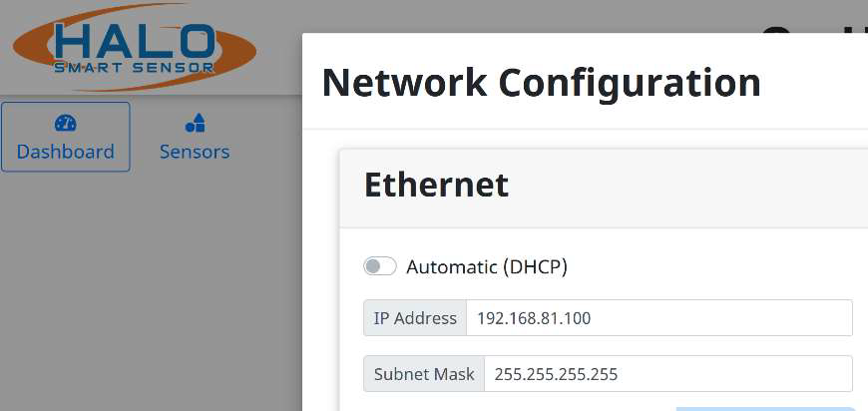Viewport: 868px width, 411px height.
Task: Click the HALO Smart Sensor logo
Action: 135,48
